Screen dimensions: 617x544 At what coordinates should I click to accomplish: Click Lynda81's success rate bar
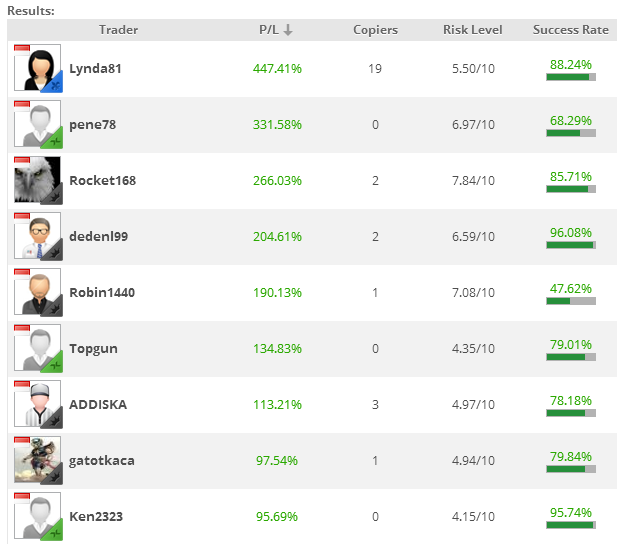pos(571,77)
